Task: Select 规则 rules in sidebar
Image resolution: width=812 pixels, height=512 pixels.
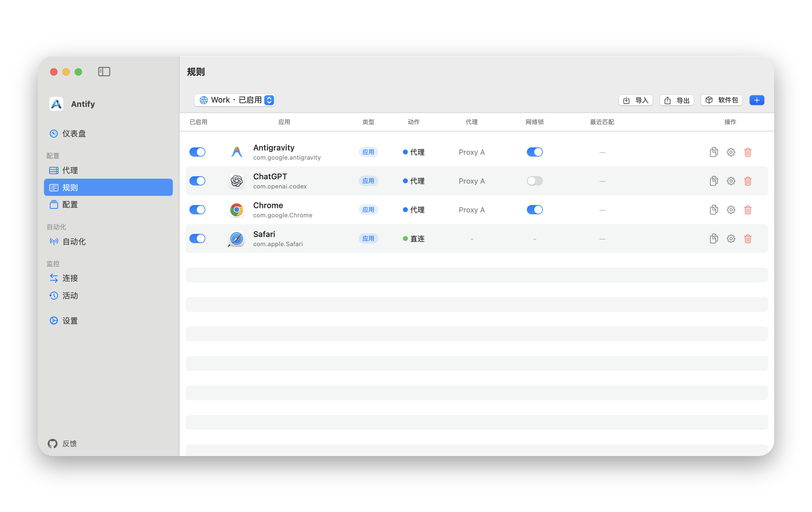Action: (108, 188)
